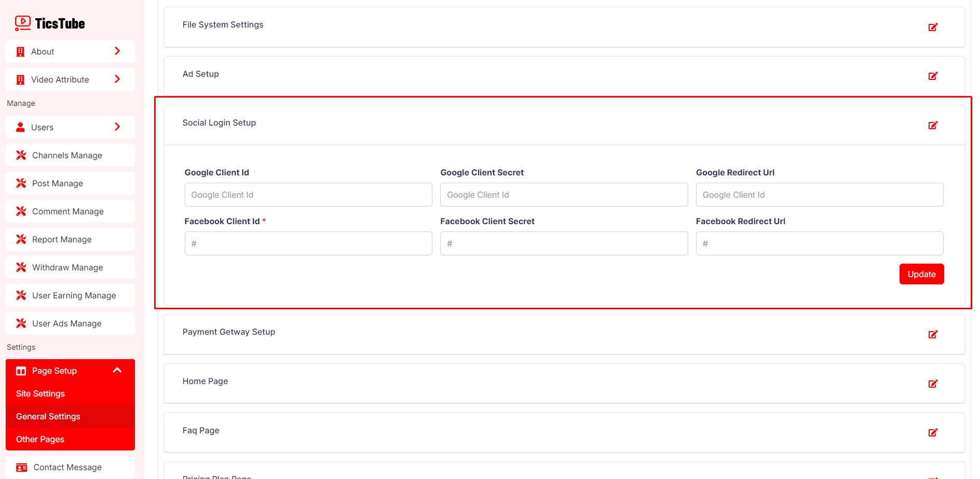Focus the Google Client Id field
The height and width of the screenshot is (479, 980).
pos(308,195)
